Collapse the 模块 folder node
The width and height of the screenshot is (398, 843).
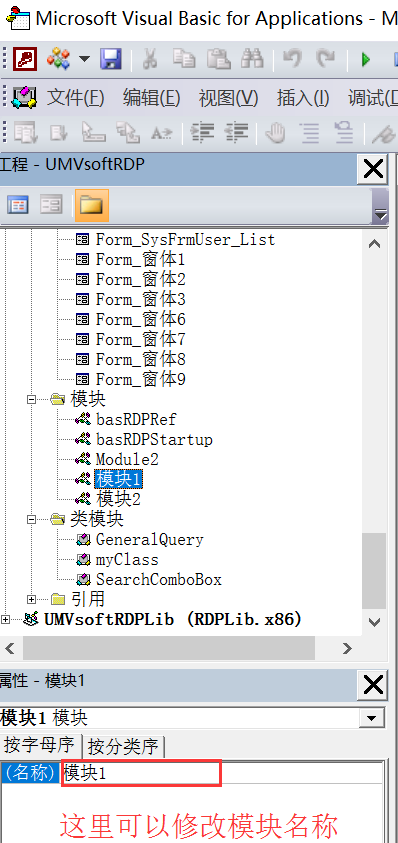pyautogui.click(x=31, y=399)
